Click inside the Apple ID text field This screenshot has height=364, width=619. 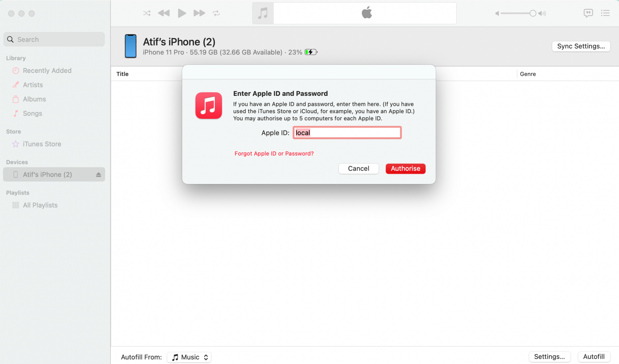pyautogui.click(x=347, y=132)
